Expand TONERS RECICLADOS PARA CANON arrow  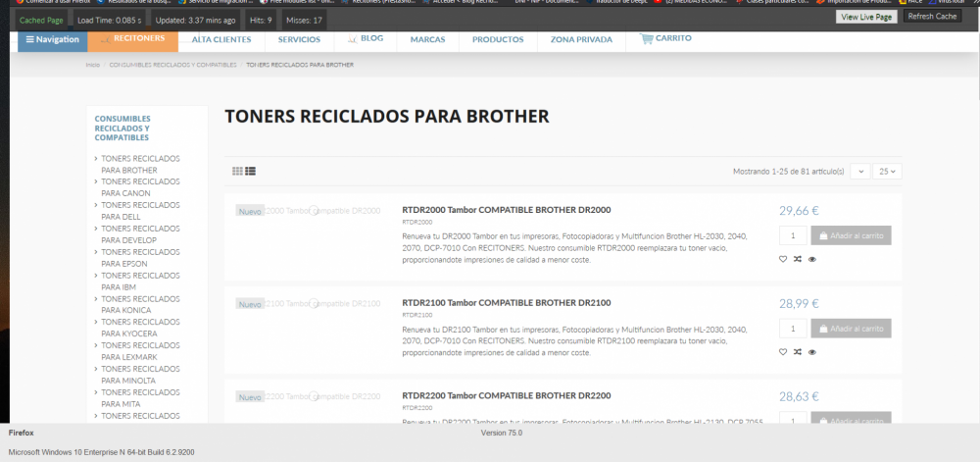tap(96, 181)
